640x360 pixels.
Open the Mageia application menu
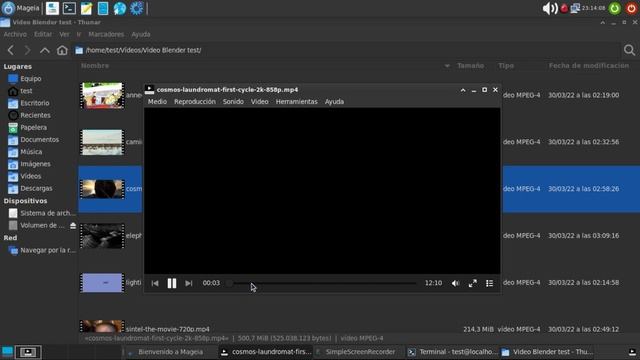point(20,8)
